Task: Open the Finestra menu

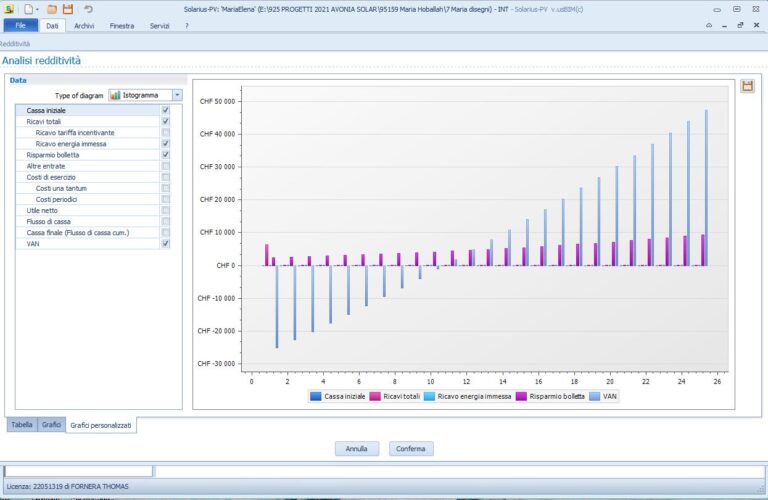Action: 122,26
